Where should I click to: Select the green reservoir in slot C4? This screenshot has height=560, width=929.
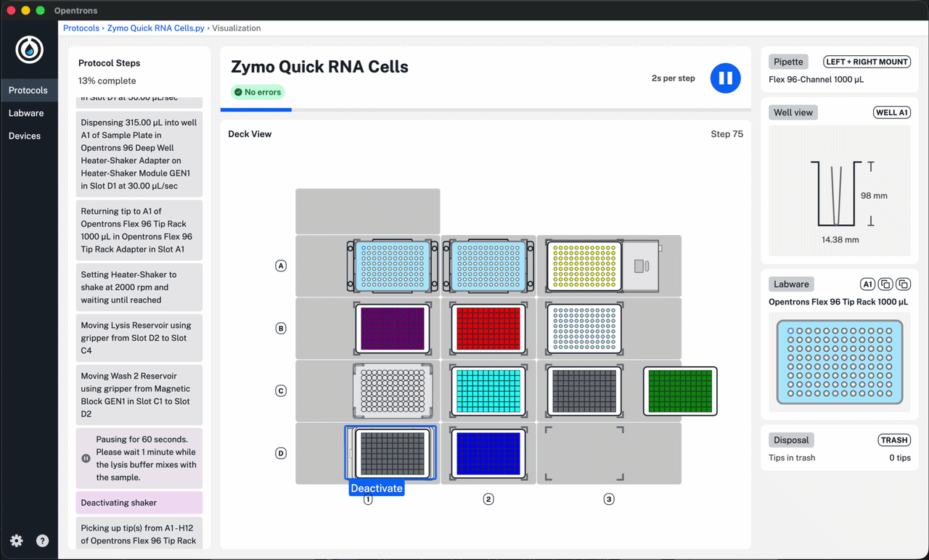pos(680,391)
